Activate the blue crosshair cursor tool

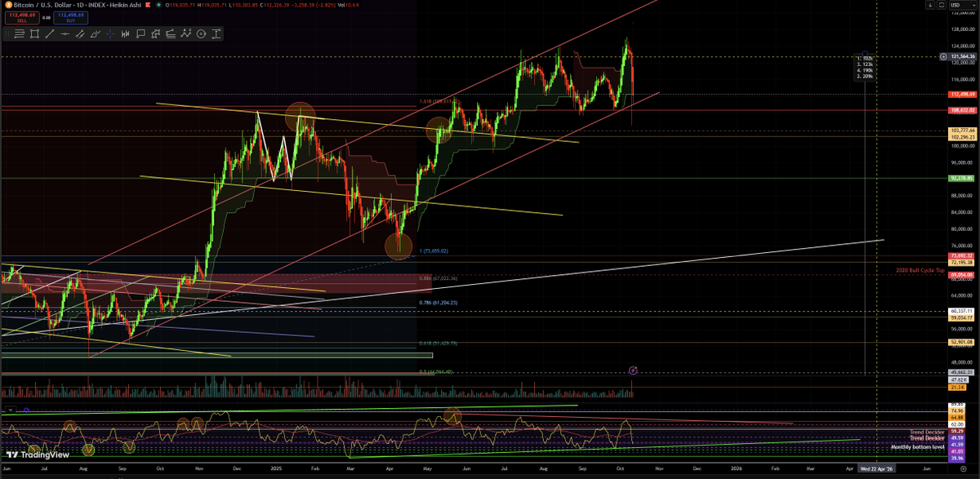click(x=110, y=33)
